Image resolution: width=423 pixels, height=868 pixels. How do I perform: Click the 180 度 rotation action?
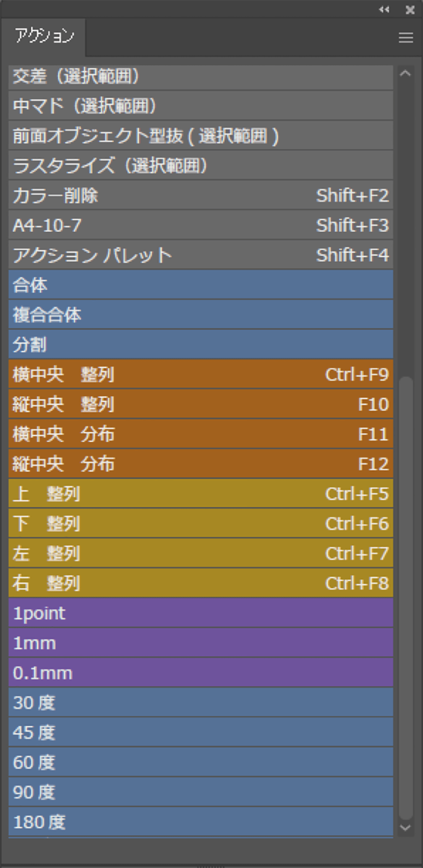[x=201, y=822]
